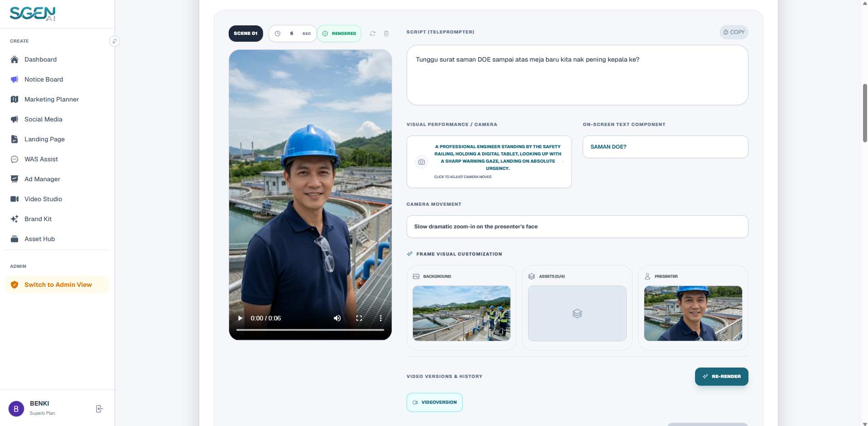Collapse the sidebar with the arrow icon

click(x=115, y=41)
